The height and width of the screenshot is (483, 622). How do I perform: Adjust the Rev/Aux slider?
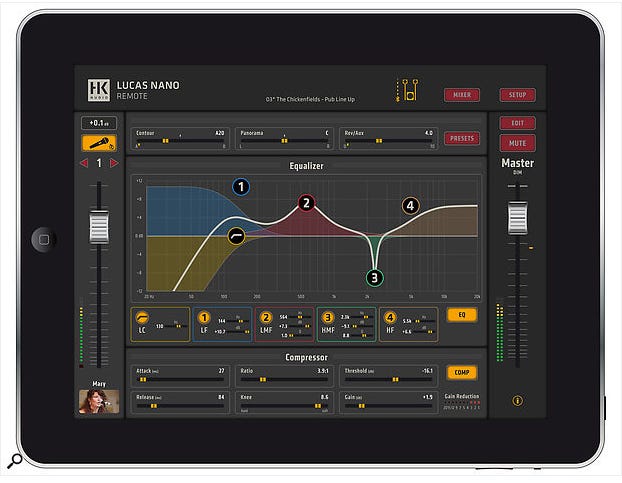tap(388, 141)
